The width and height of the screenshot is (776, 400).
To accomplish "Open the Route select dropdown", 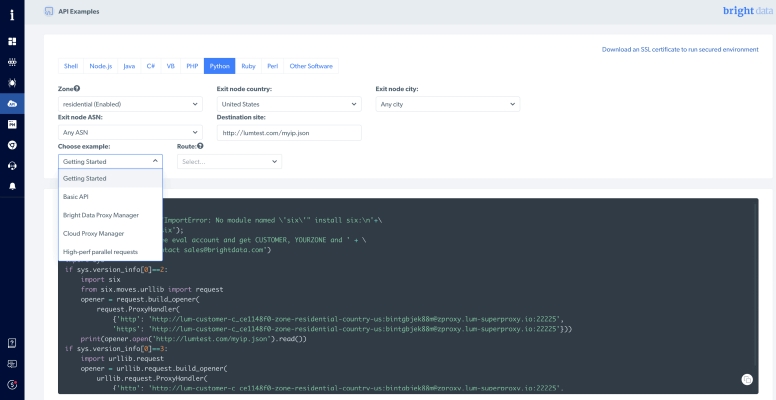I will (x=229, y=161).
